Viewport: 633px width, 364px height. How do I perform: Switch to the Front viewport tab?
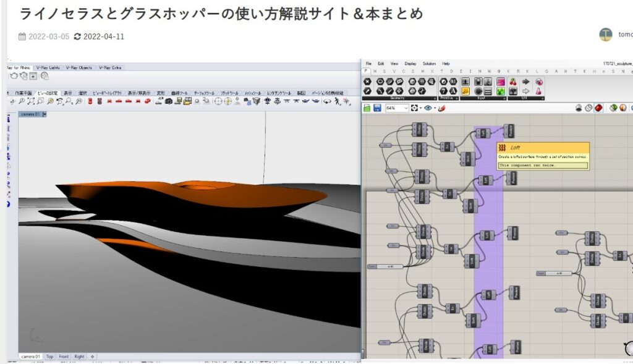pos(64,357)
